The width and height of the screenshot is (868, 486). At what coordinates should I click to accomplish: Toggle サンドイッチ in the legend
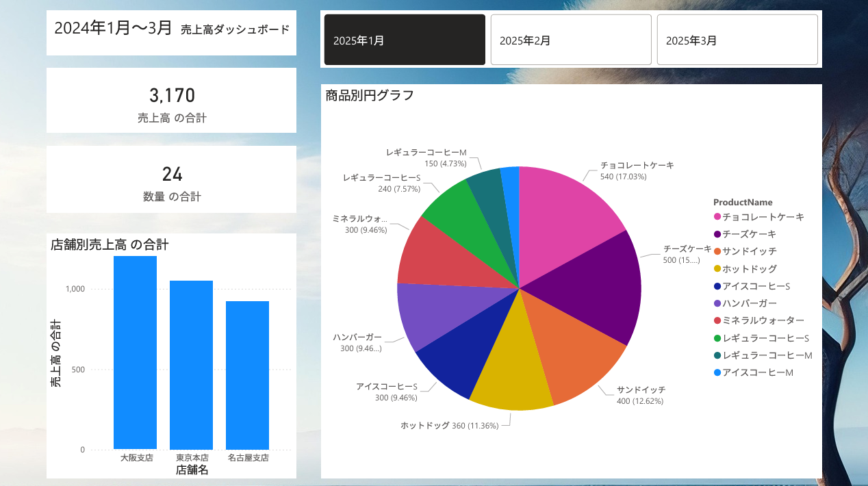[750, 251]
